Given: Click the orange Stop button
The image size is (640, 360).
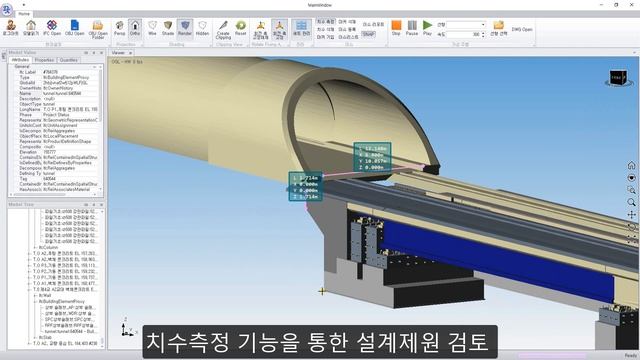Looking at the screenshot, I should click(x=396, y=28).
